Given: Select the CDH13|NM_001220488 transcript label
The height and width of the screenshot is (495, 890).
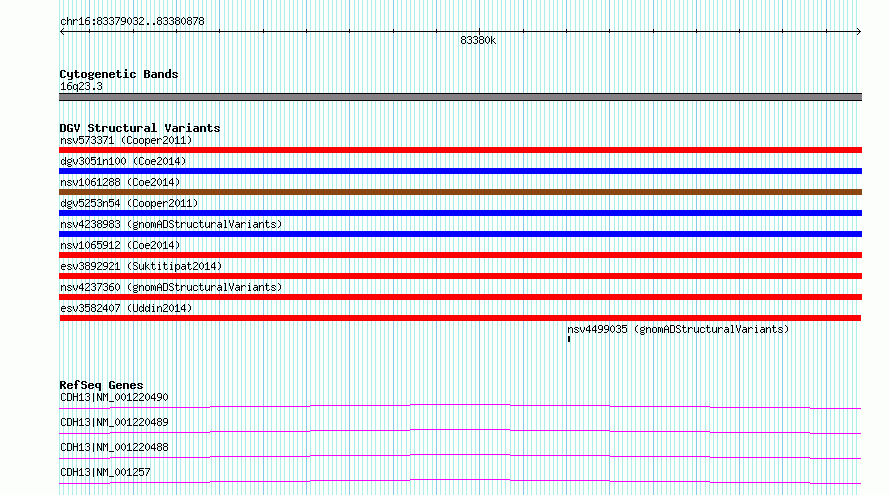Looking at the screenshot, I should (x=114, y=447).
